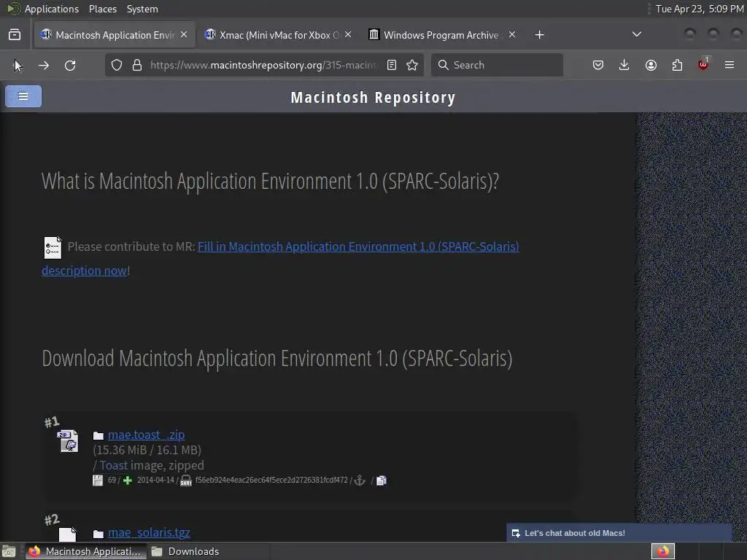Open the Firefox downloads panel
747x560 pixels.
[624, 65]
